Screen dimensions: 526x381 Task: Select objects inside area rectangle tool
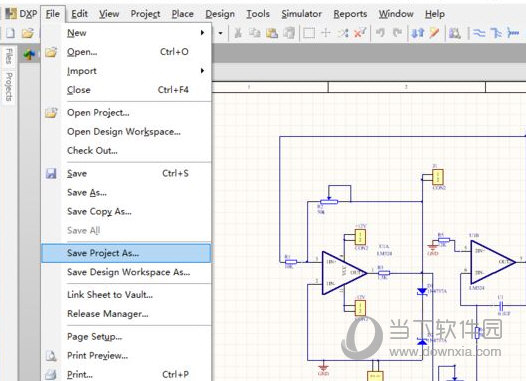[x=309, y=33]
